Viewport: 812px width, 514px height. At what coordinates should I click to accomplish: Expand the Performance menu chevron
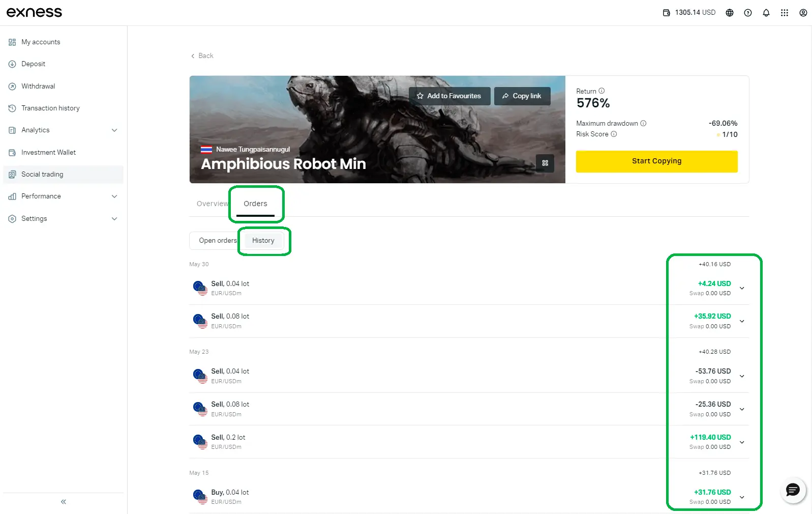(x=114, y=196)
